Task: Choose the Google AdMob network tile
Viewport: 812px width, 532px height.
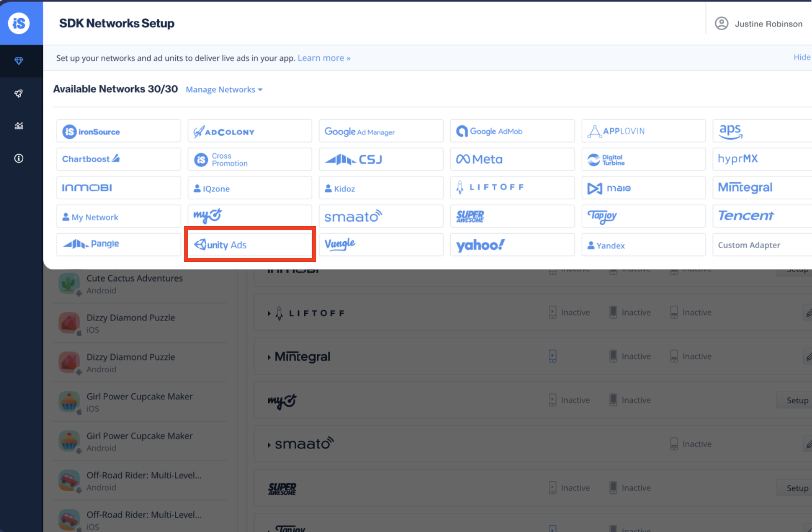Action: point(512,131)
